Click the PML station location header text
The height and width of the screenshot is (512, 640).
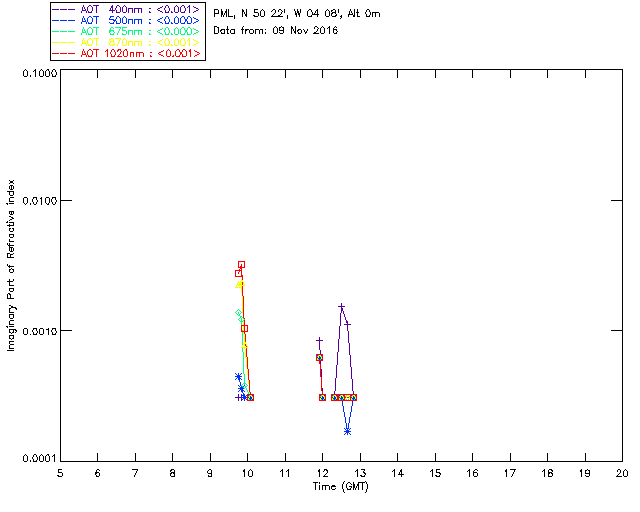(x=297, y=14)
